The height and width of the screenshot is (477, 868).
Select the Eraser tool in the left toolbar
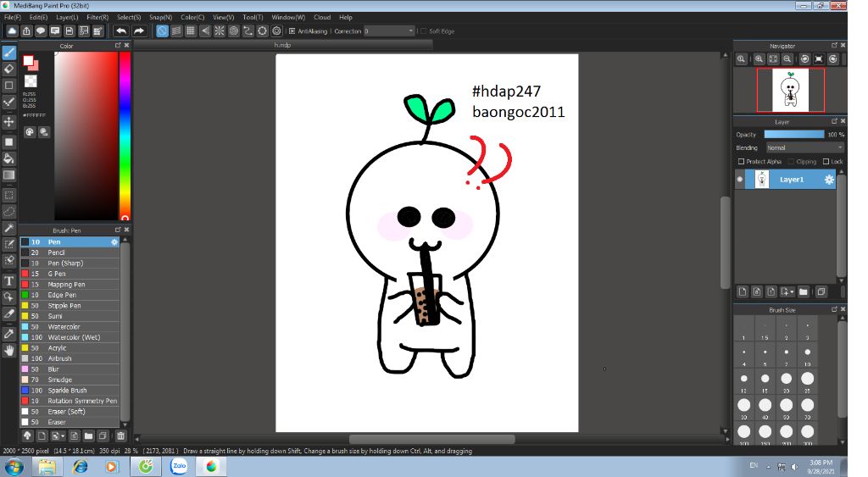8,69
